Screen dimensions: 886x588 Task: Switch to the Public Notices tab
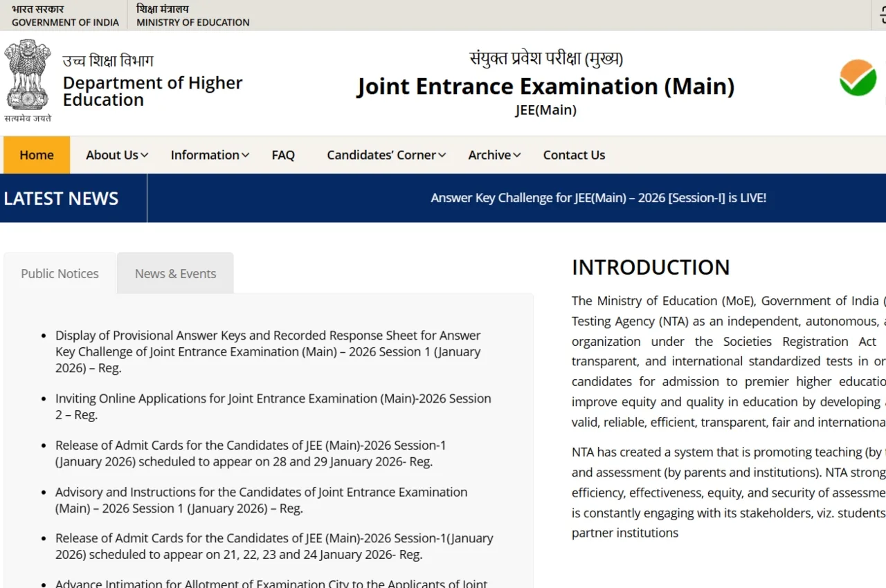coord(60,273)
